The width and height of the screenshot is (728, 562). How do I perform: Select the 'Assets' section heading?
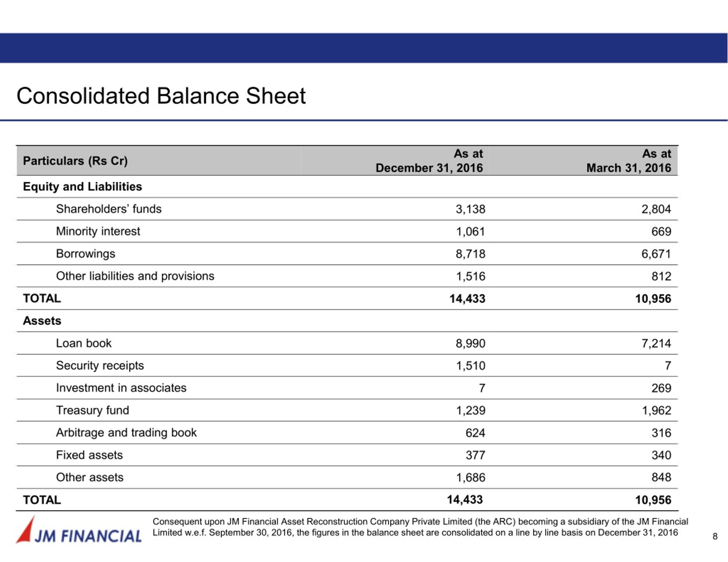pos(42,321)
